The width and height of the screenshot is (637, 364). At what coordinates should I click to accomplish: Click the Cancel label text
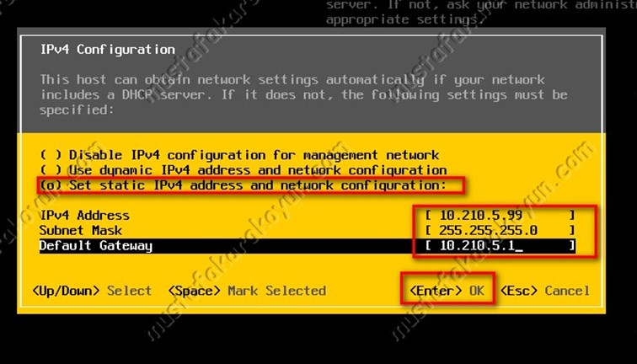(x=567, y=291)
